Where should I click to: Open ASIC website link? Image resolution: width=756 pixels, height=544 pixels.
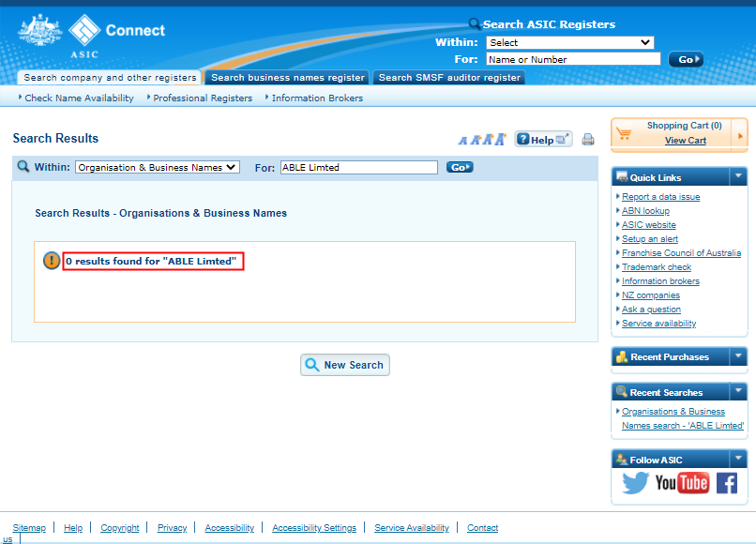[x=648, y=225]
